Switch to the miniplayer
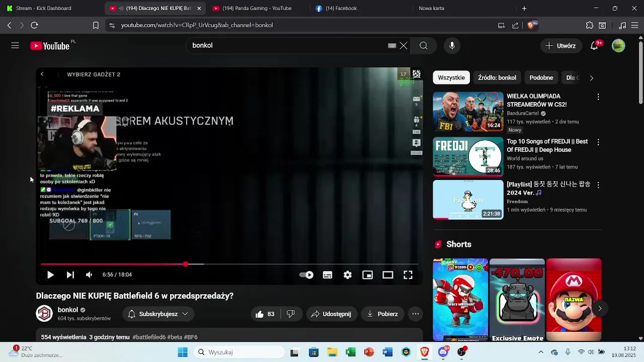 (368, 275)
